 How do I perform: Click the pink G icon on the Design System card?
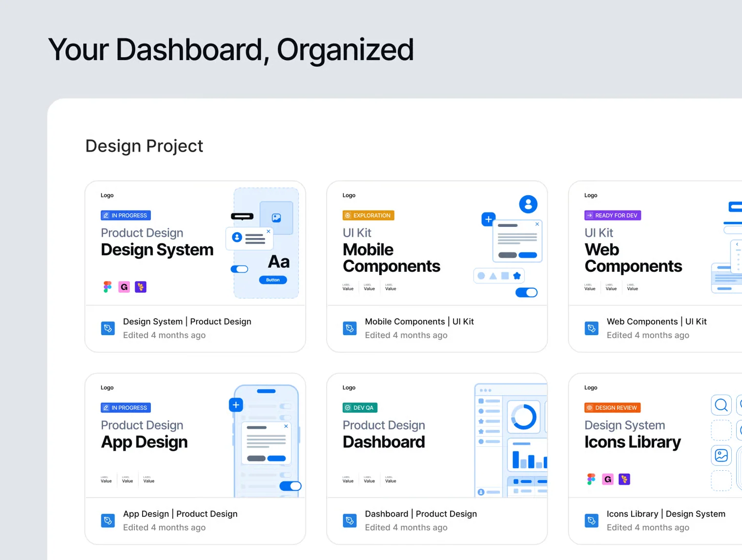124,287
